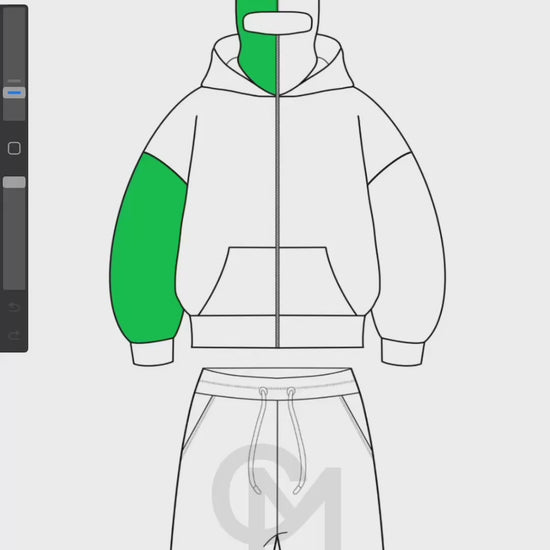
Task: Tap the balaclava eye opening
Action: pos(277,23)
